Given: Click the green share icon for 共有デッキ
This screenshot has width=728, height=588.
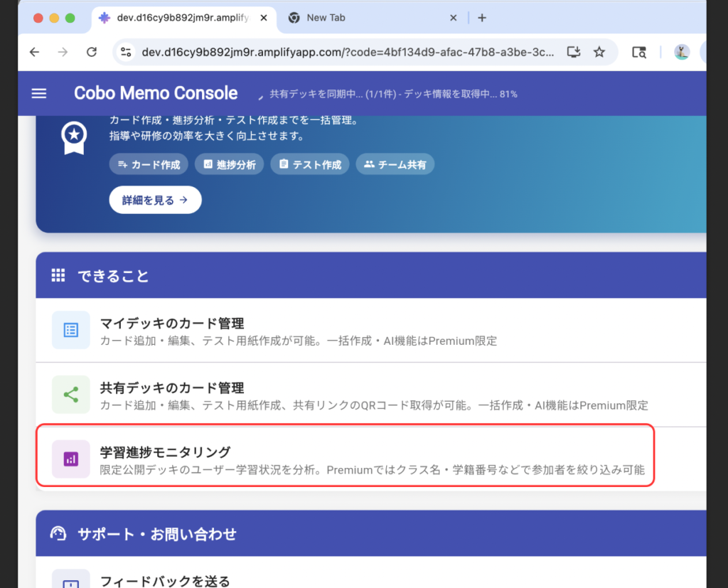Looking at the screenshot, I should pos(71,395).
